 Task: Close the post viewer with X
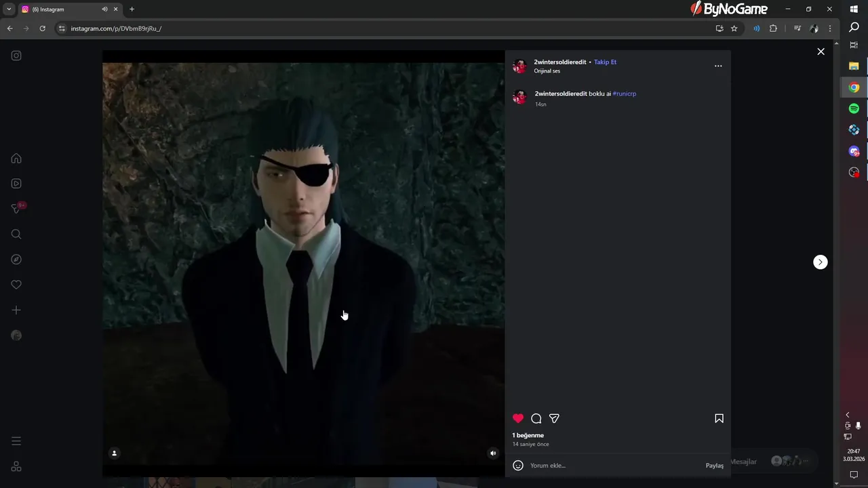(x=821, y=52)
